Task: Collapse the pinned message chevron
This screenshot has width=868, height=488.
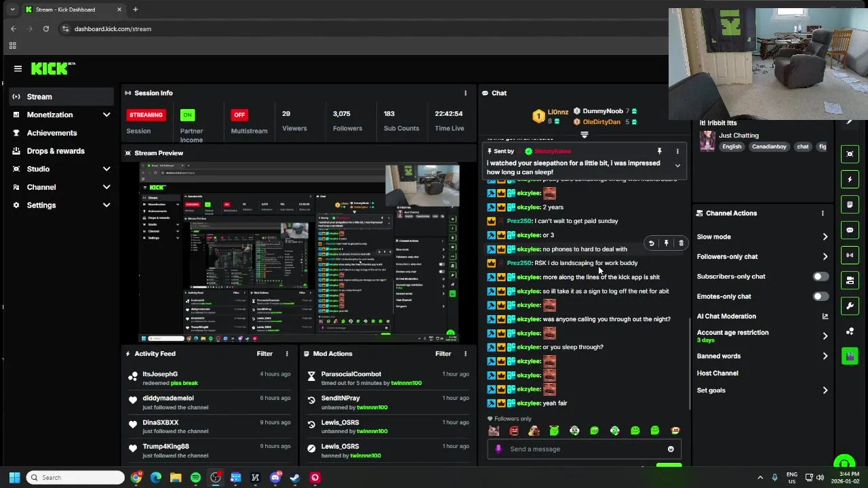Action: (677, 166)
